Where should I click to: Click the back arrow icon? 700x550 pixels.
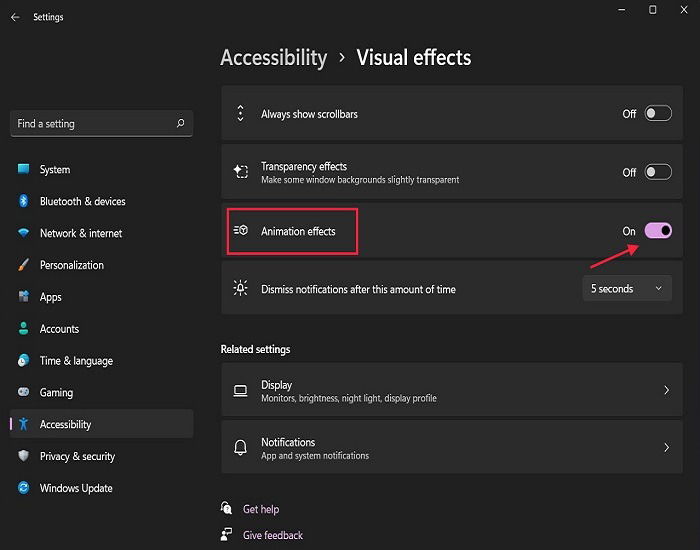[x=15, y=17]
